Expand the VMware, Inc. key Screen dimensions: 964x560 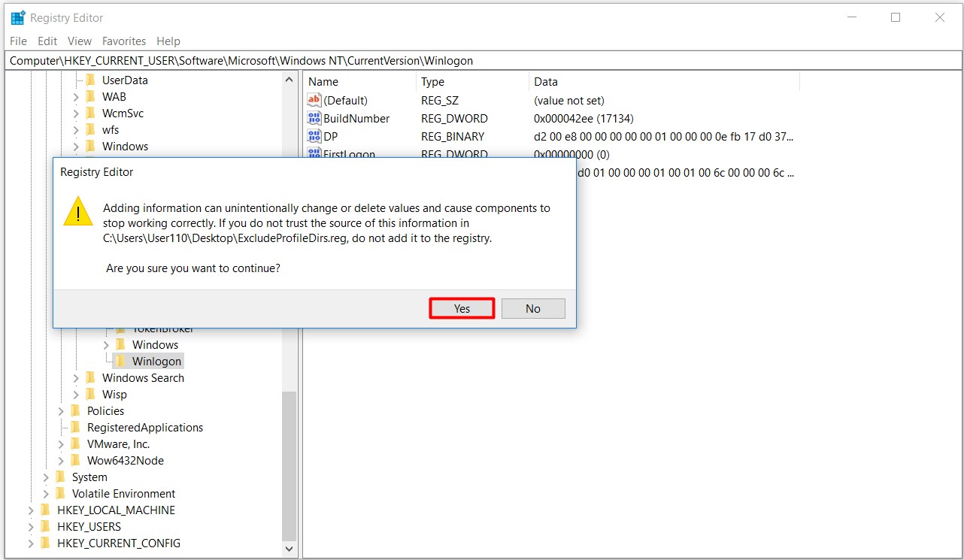click(x=61, y=444)
